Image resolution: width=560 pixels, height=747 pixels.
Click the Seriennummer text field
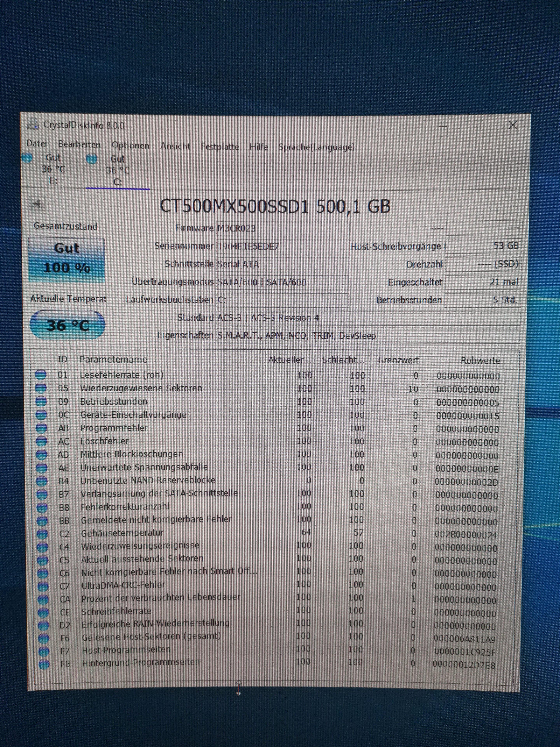pos(282,246)
